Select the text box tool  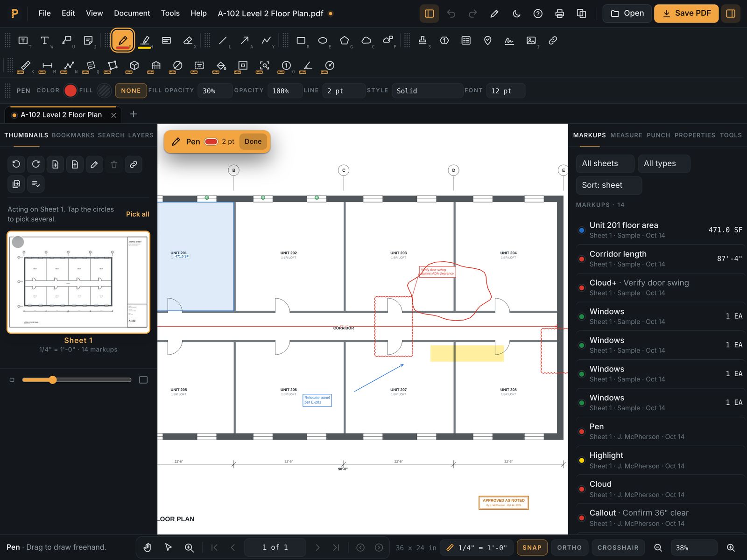[x=23, y=41]
